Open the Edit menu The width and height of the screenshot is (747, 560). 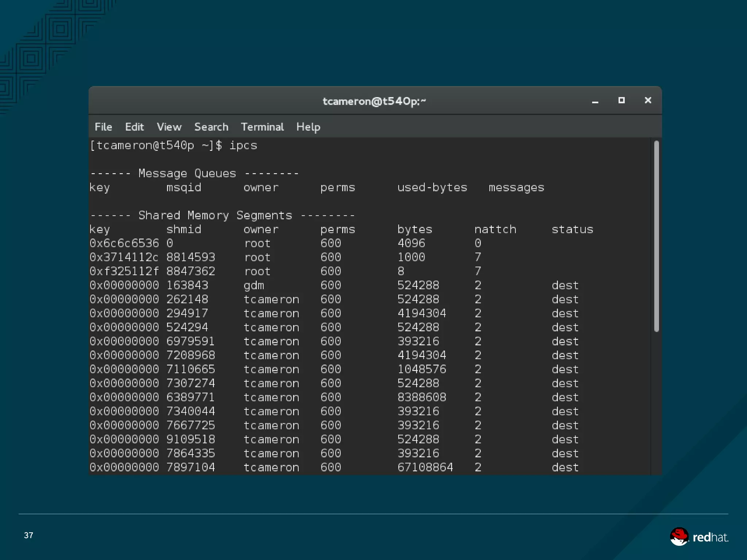(x=134, y=127)
